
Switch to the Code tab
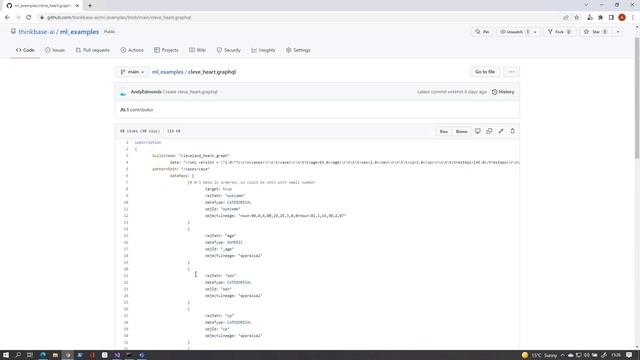pos(25,50)
